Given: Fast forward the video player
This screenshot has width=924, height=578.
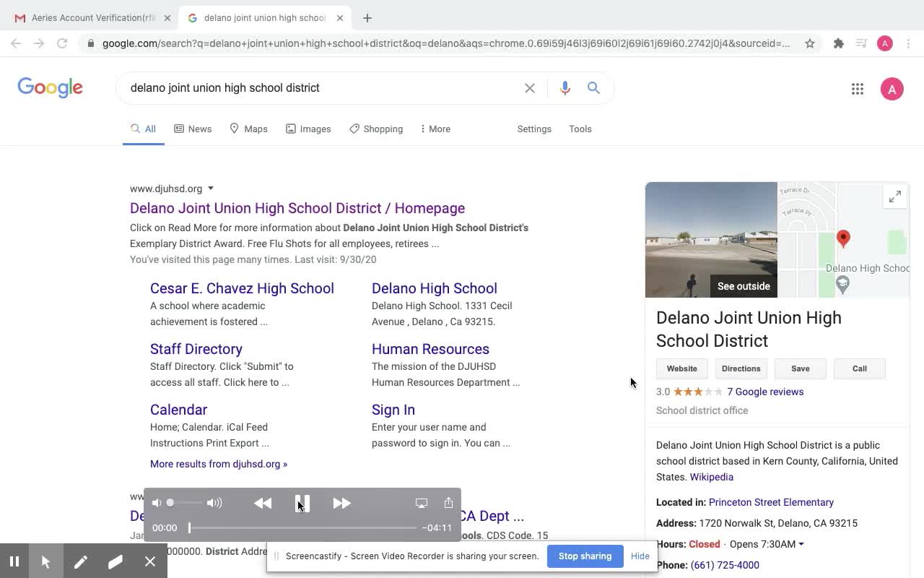Looking at the screenshot, I should 341,503.
